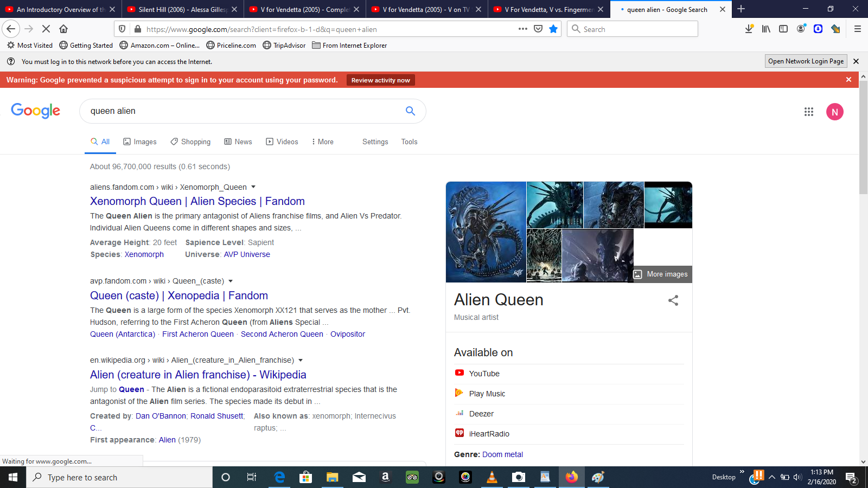
Task: Open the Windows Start menu
Action: 13,477
